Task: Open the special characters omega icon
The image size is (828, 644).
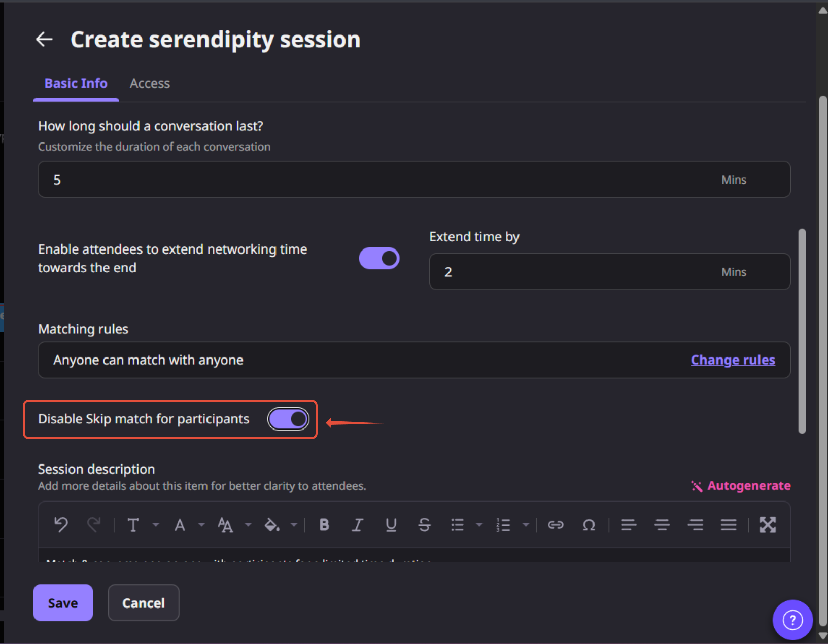Action: click(x=589, y=525)
